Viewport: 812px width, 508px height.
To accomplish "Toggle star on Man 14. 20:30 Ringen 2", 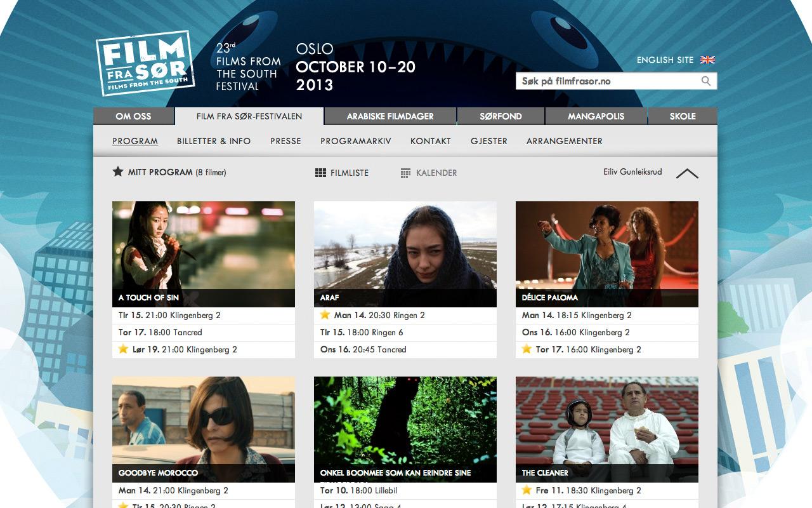I will coord(325,314).
